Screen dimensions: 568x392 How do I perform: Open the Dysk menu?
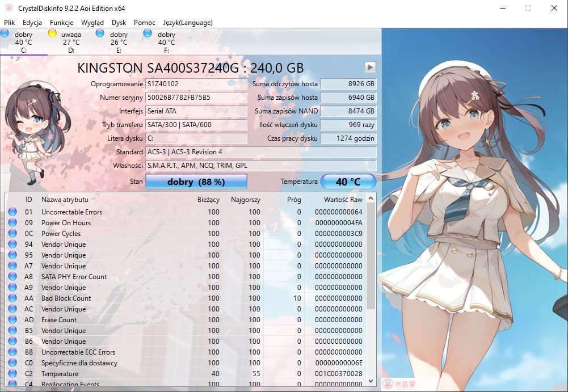click(x=119, y=23)
